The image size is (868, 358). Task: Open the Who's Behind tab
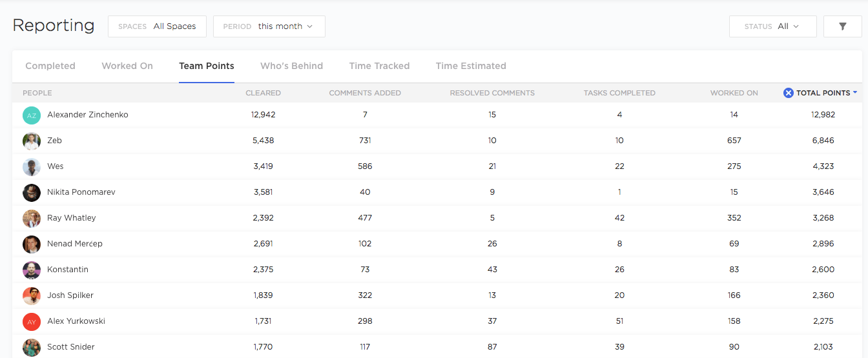click(x=291, y=66)
